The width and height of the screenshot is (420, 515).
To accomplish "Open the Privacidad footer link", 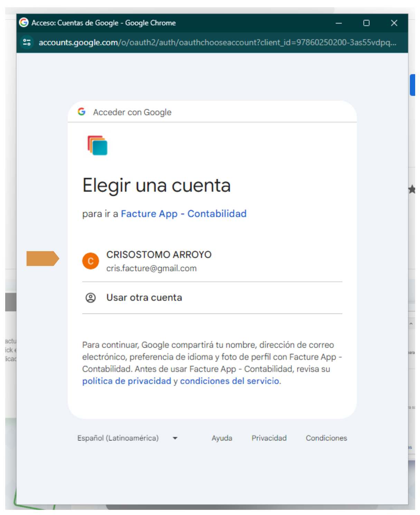I will click(269, 438).
